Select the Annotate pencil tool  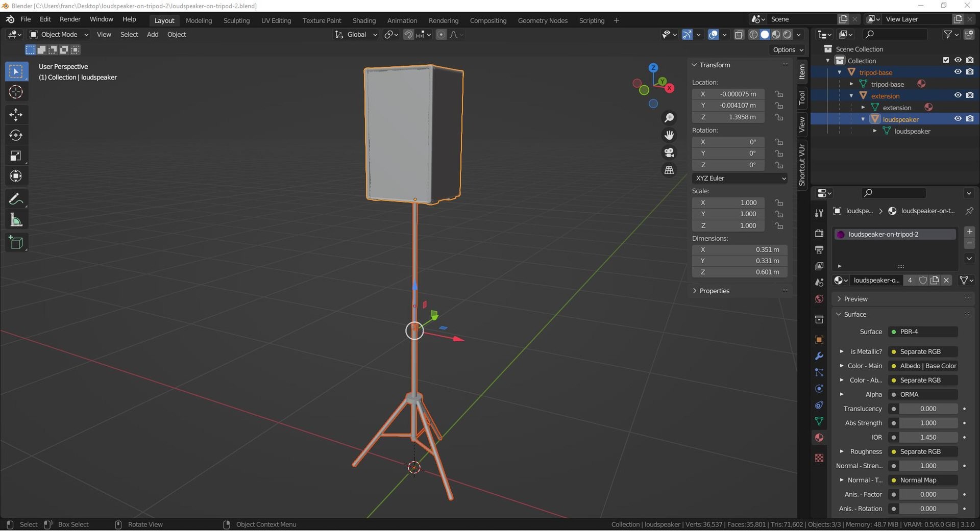pos(16,199)
